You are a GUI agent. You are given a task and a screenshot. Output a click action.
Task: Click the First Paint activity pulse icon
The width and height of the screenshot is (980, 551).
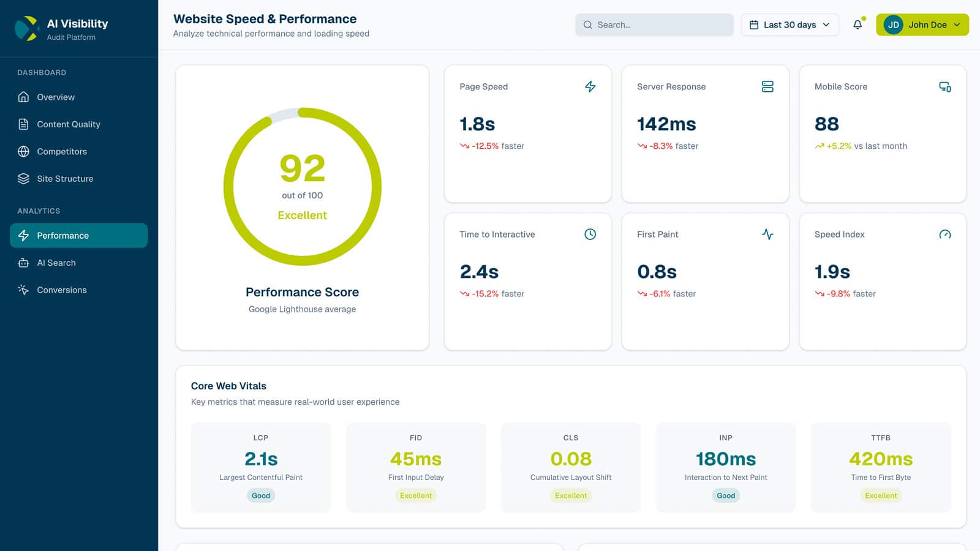click(x=767, y=234)
